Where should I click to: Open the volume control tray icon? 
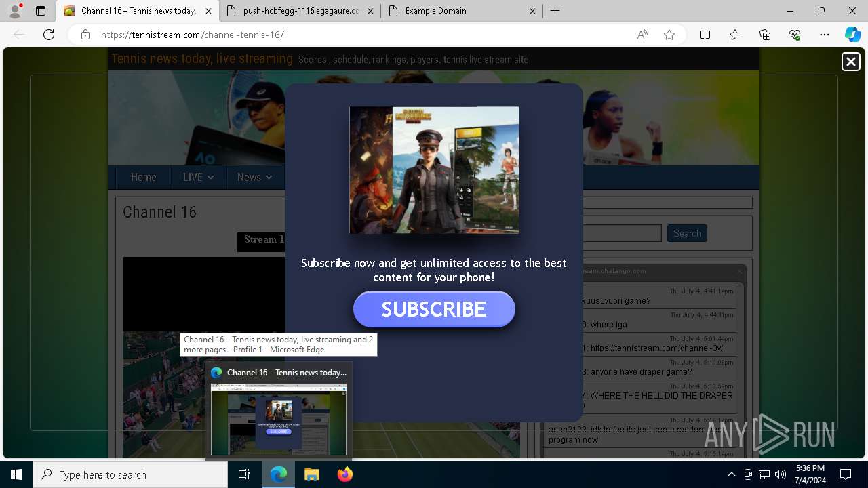781,474
